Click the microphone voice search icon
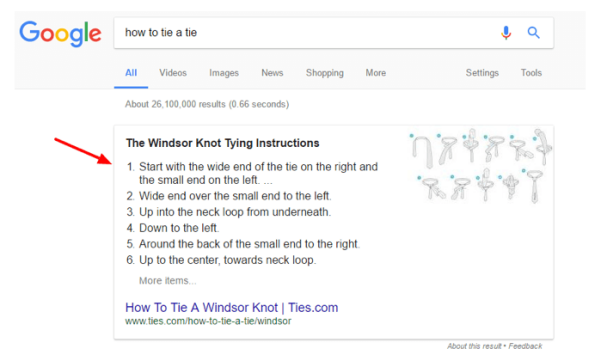 (x=506, y=33)
